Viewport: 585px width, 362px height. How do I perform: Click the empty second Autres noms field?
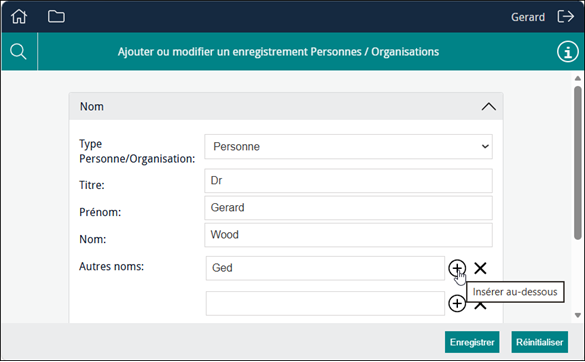pos(325,303)
